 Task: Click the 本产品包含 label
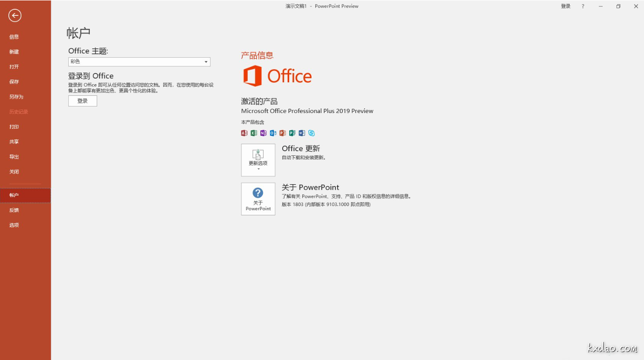coord(252,122)
